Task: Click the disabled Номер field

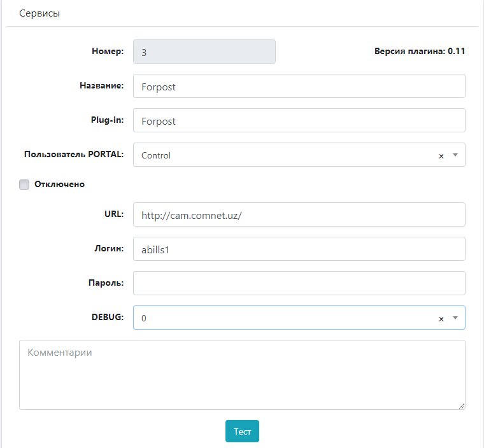Action: (x=204, y=52)
